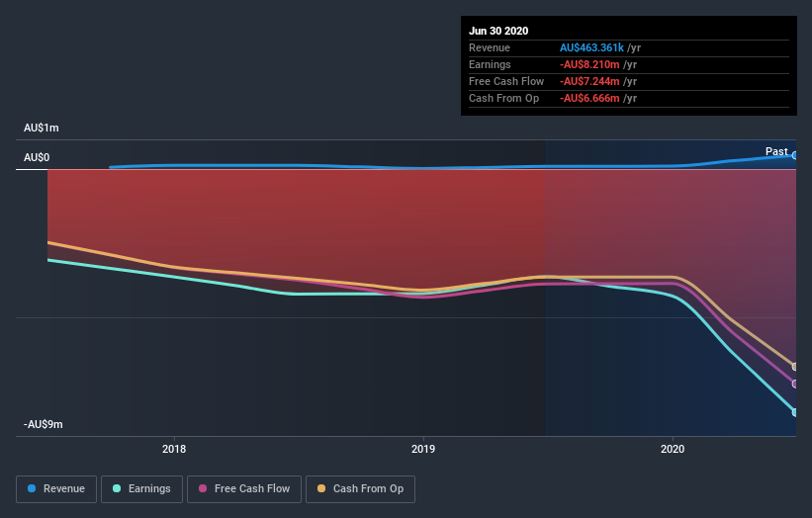Click the AU$0 y-axis label
The width and height of the screenshot is (812, 518).
pyautogui.click(x=37, y=157)
